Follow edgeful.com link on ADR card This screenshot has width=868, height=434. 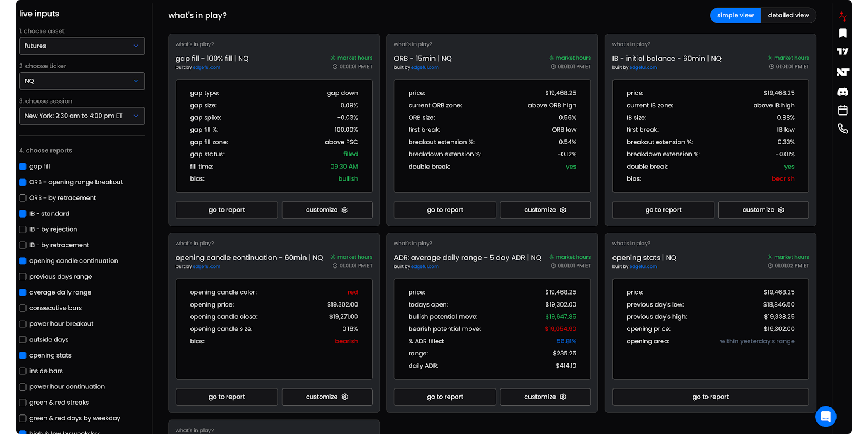coord(425,266)
